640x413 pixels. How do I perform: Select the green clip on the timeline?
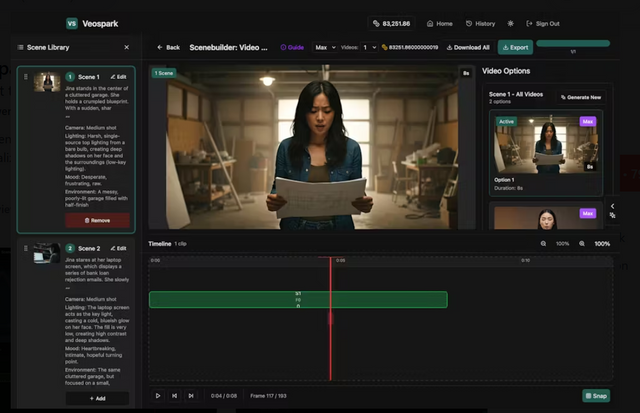pyautogui.click(x=298, y=300)
